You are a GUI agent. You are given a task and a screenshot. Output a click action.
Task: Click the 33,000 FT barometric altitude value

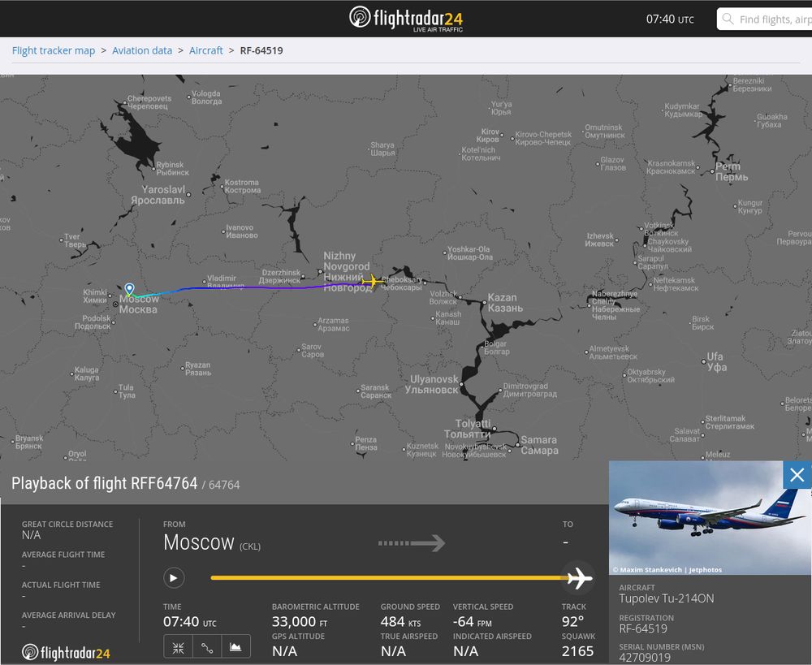[300, 621]
